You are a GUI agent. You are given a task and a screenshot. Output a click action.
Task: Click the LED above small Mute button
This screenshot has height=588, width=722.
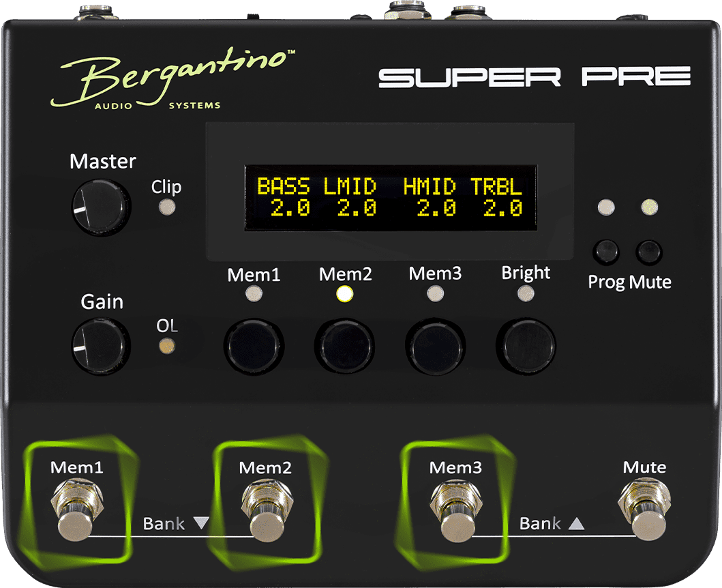click(x=649, y=207)
